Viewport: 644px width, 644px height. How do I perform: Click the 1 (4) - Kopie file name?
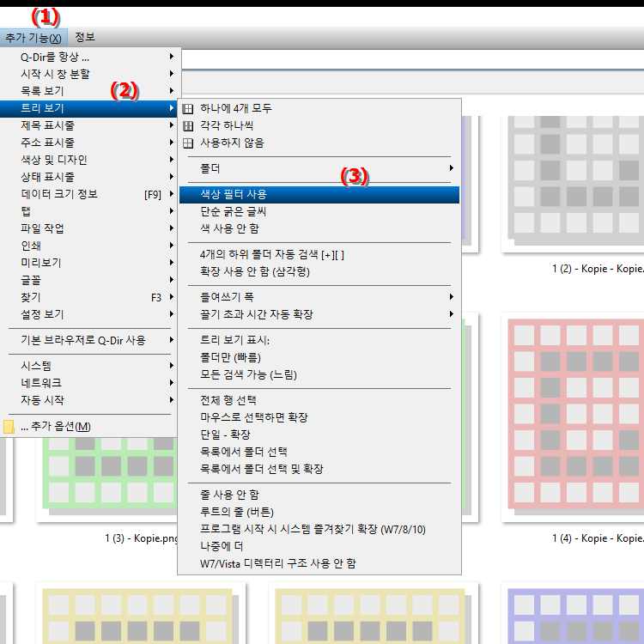pyautogui.click(x=598, y=538)
